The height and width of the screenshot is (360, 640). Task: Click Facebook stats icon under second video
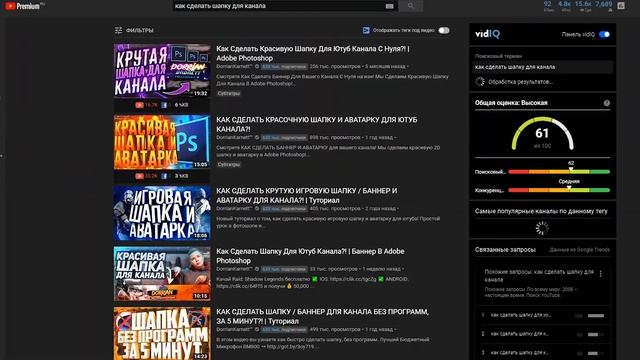[x=164, y=176]
